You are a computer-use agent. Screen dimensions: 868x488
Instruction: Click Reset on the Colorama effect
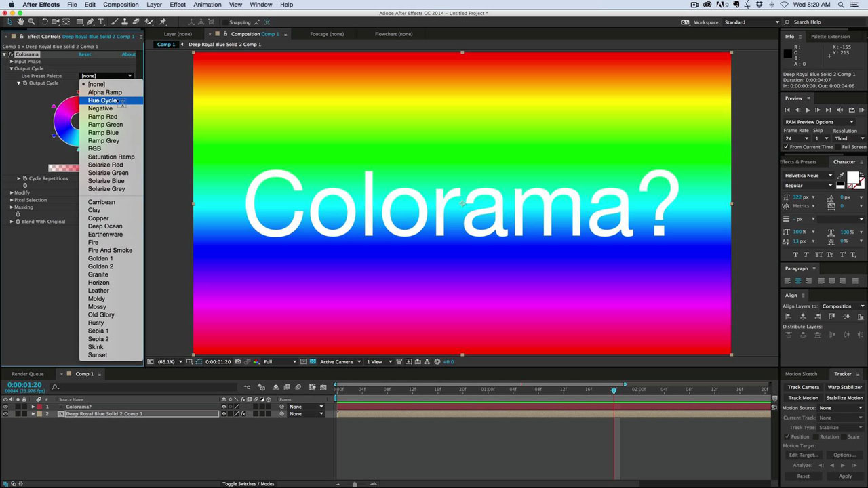point(84,54)
